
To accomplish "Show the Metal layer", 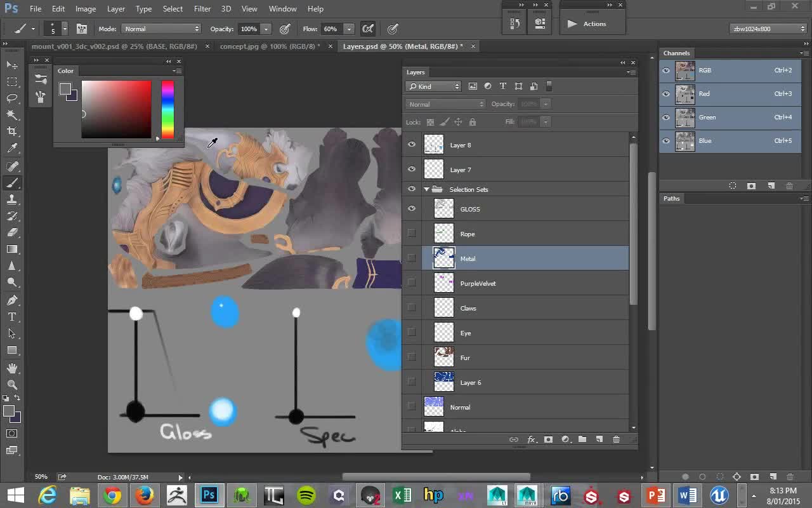I will (x=412, y=258).
